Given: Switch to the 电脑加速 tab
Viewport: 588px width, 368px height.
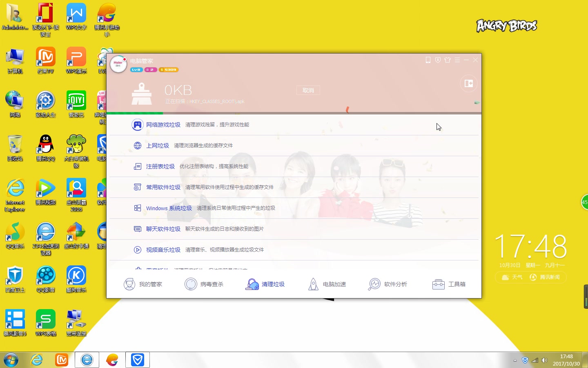Looking at the screenshot, I should tap(327, 284).
